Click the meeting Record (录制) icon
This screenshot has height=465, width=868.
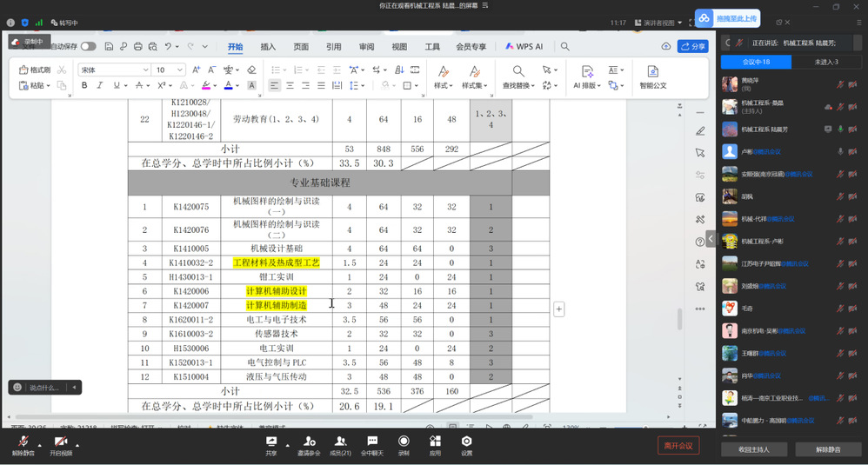(x=404, y=445)
